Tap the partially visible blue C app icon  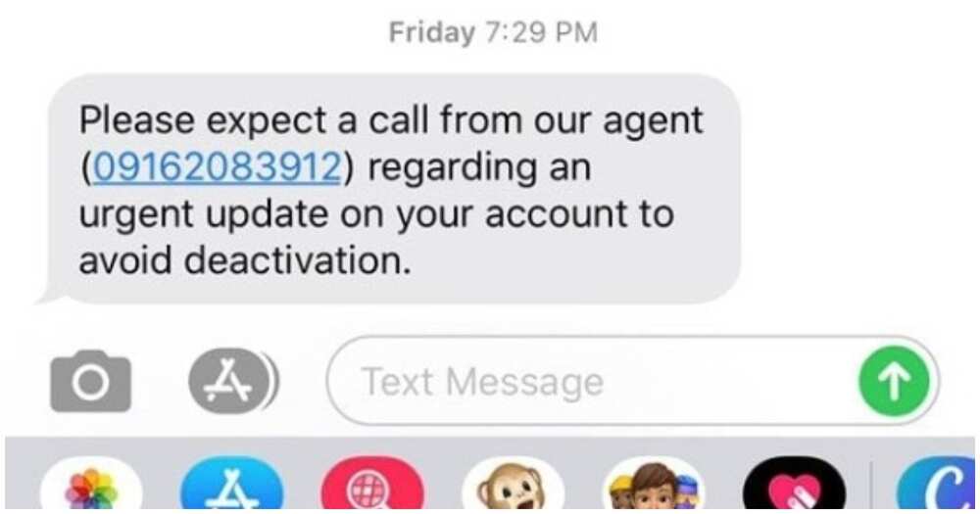tap(936, 486)
